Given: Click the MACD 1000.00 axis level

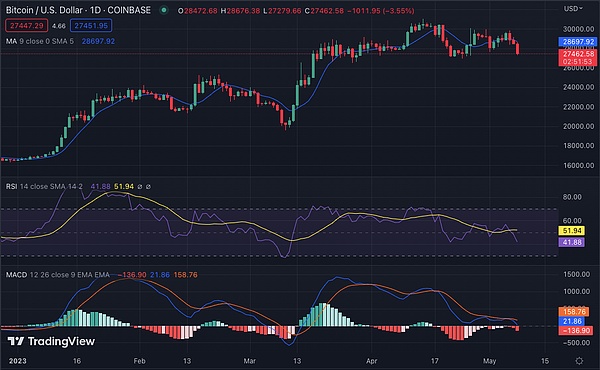Looking at the screenshot, I should (577, 291).
